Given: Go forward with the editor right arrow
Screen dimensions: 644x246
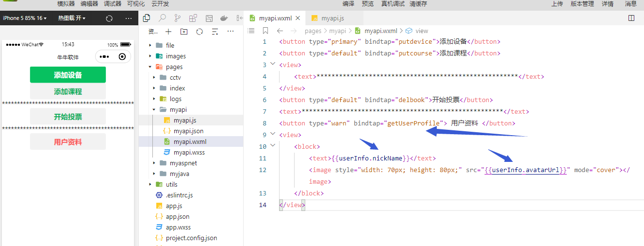Looking at the screenshot, I should tap(294, 31).
